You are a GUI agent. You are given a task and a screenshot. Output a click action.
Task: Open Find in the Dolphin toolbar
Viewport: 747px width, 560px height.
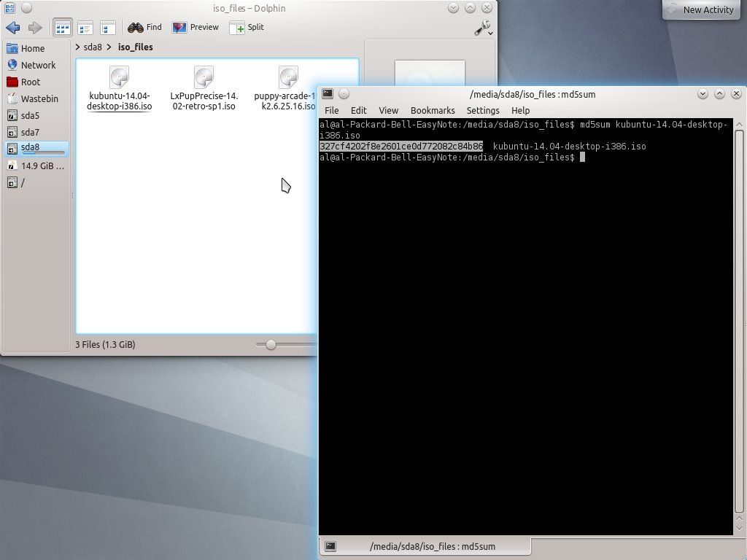145,27
